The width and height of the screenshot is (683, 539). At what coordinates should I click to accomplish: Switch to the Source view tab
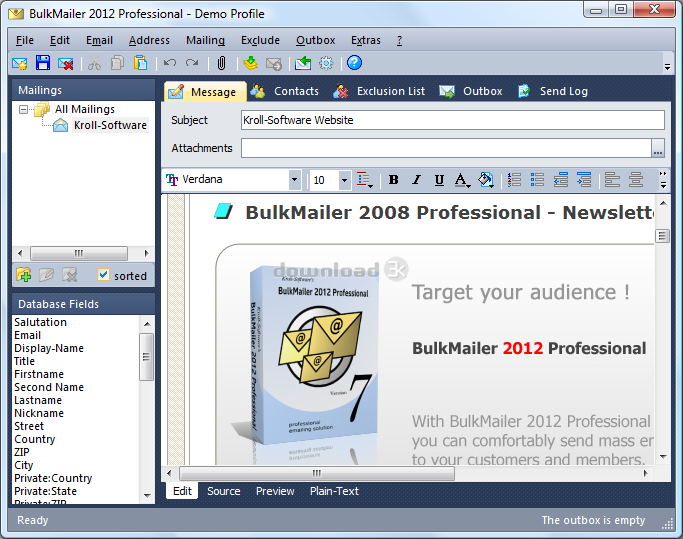(224, 491)
